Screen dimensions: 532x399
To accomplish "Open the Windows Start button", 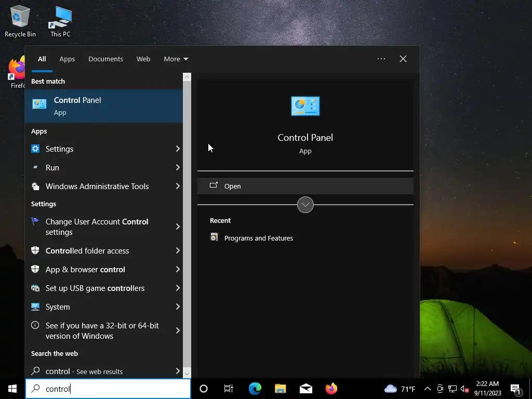I will (12, 389).
